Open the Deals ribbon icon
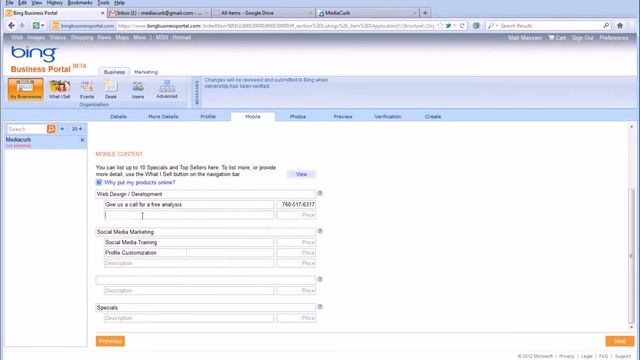 (x=111, y=89)
